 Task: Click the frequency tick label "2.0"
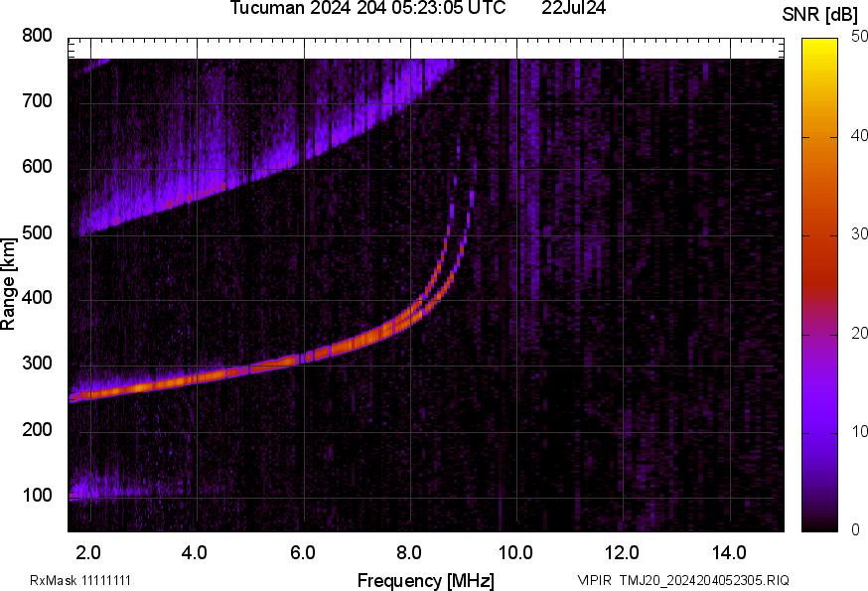point(87,553)
